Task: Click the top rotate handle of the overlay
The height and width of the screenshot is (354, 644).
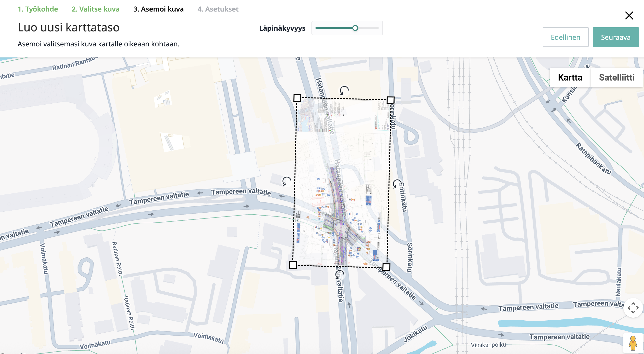Action: (344, 91)
